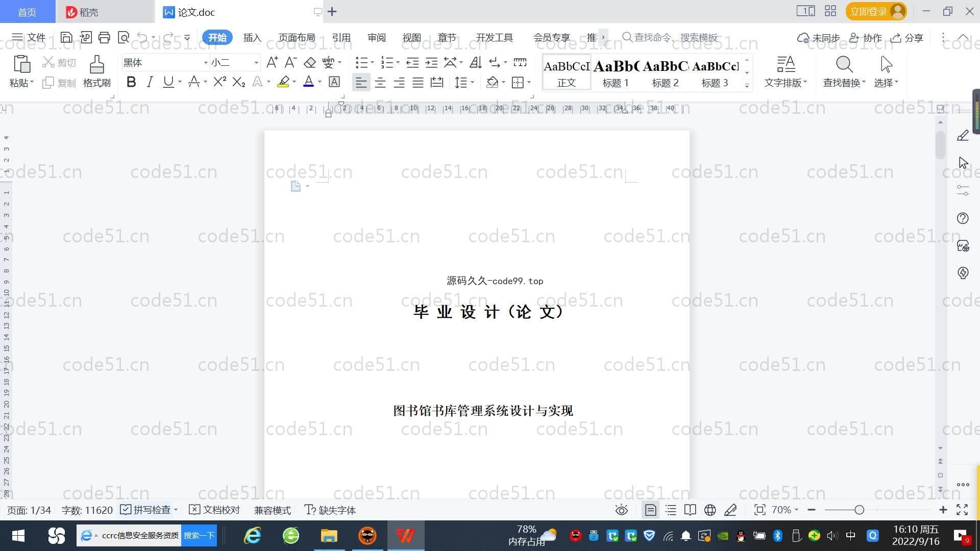Expand the styles gallery
This screenshot has height=551, width=980.
pos(747,86)
